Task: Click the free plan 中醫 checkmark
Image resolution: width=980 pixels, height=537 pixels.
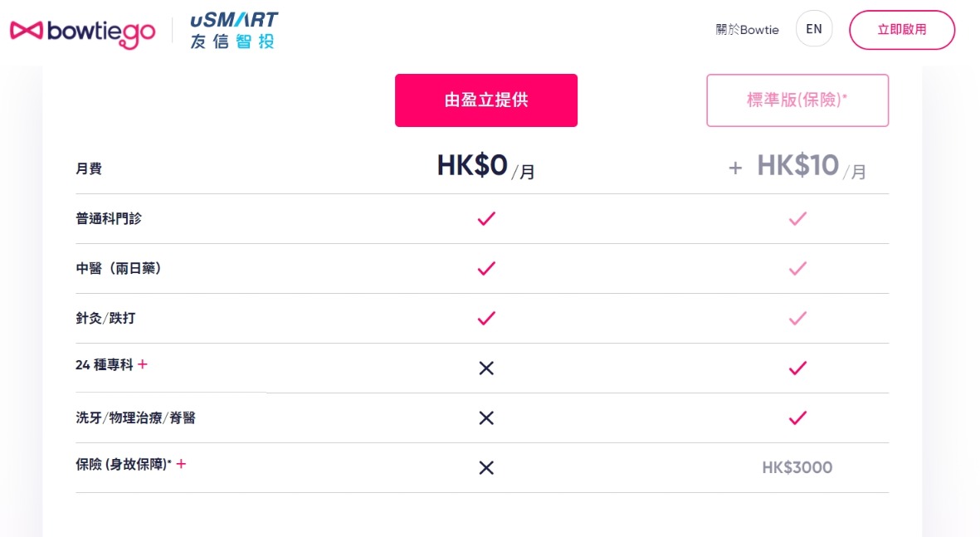Action: pyautogui.click(x=486, y=269)
